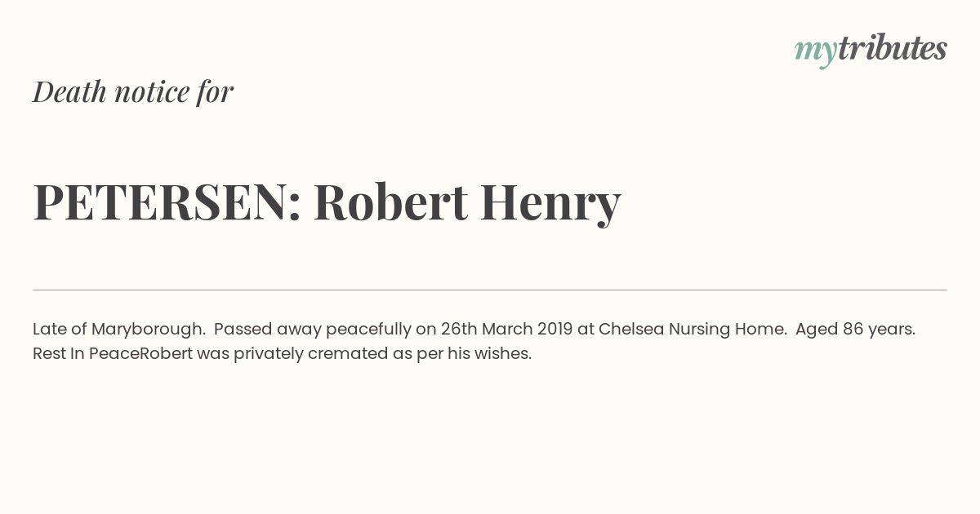Click "Robert" in the main heading
Screen dimensions: 980x514
point(390,202)
